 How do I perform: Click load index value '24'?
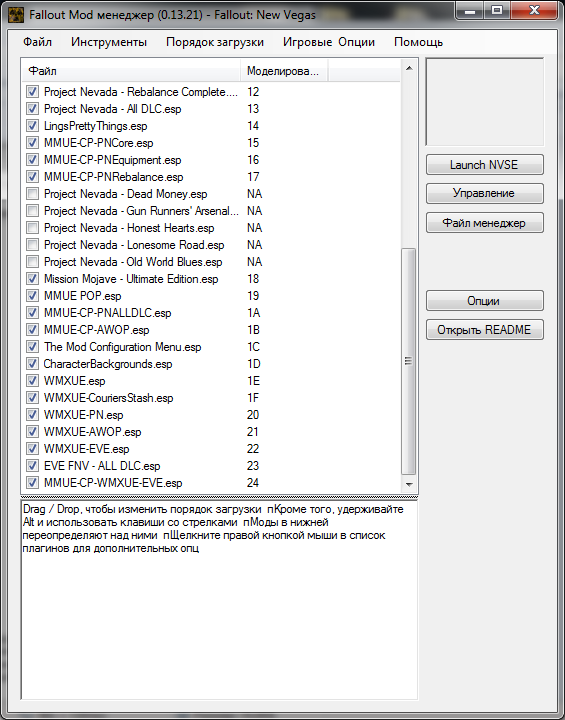pyautogui.click(x=253, y=483)
